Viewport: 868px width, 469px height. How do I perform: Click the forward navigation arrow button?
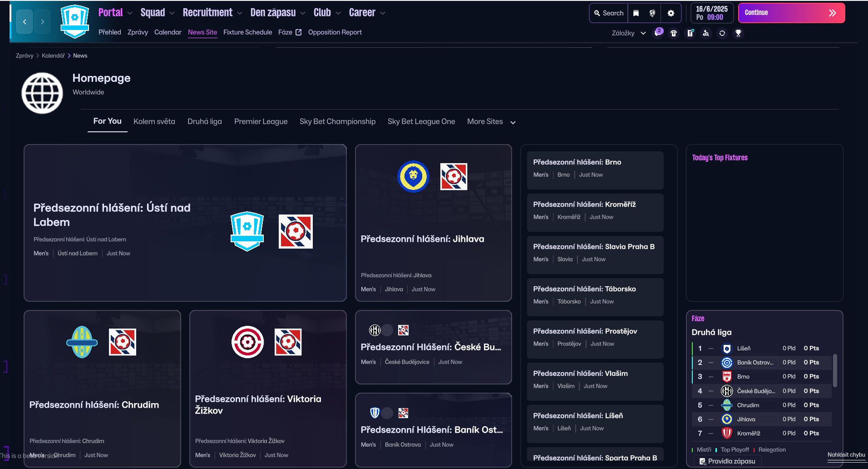[43, 22]
